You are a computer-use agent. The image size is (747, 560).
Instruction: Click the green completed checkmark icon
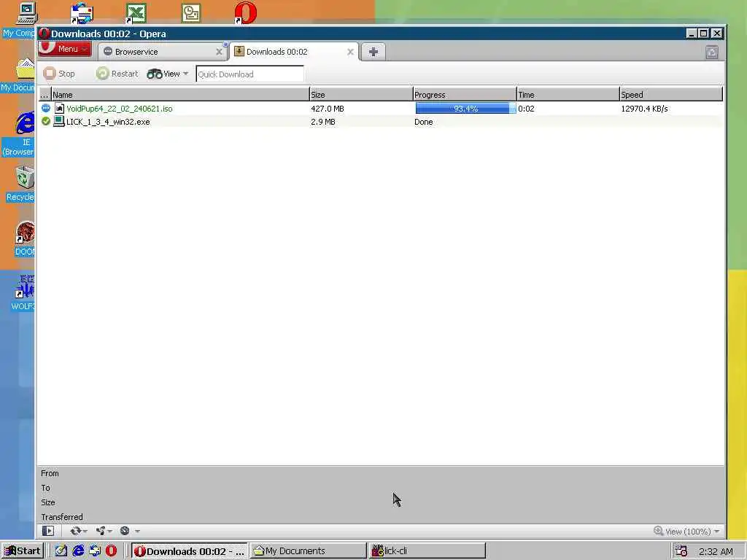(x=46, y=122)
